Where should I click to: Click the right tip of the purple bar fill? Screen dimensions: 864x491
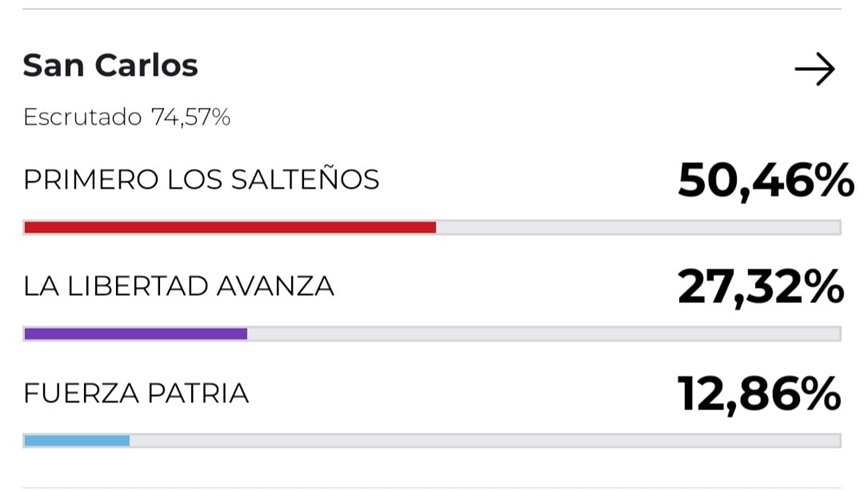coord(244,334)
